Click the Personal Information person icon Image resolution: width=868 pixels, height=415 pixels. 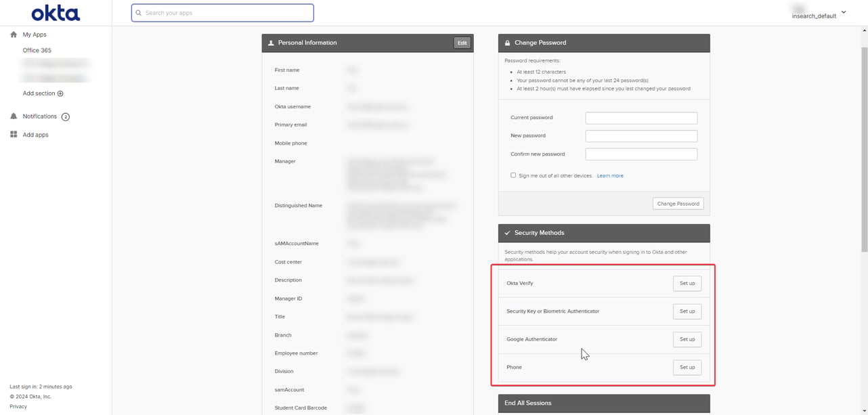pyautogui.click(x=271, y=43)
